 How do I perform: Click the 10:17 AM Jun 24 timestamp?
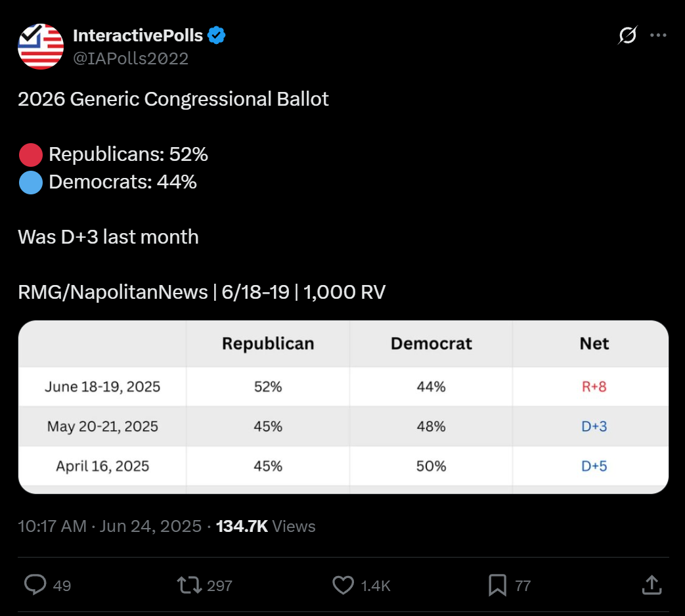110,526
